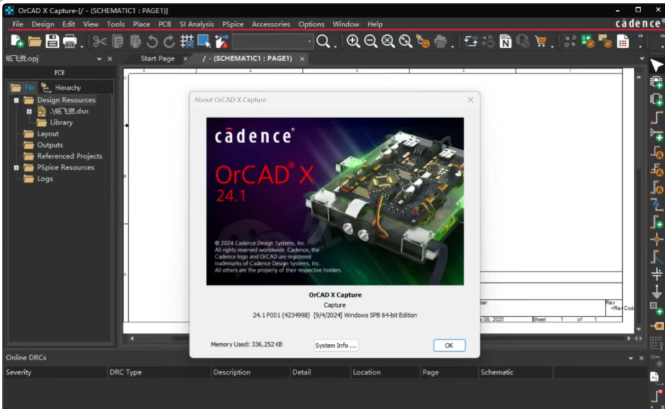Click the Undo arrow icon
665x409 pixels.
[151, 42]
